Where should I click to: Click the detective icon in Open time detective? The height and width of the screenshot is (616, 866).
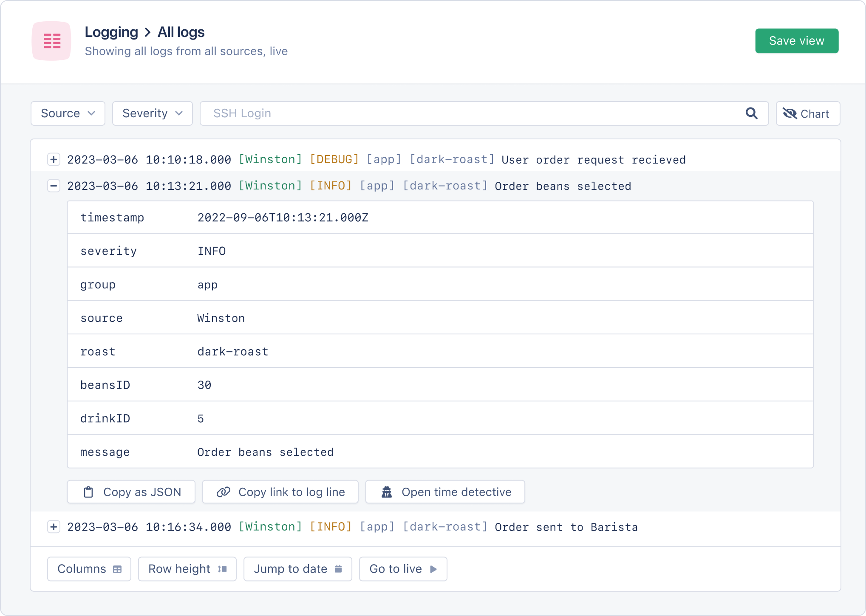pos(387,492)
